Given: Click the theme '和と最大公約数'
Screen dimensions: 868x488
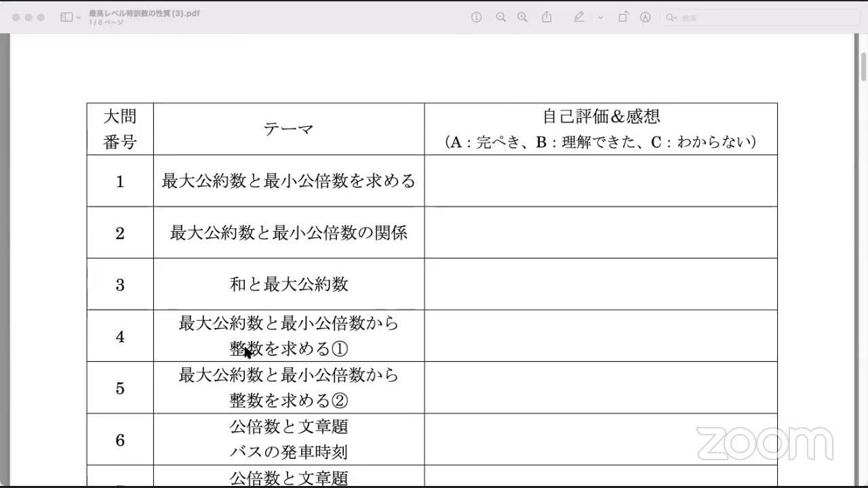Looking at the screenshot, I should click(x=289, y=284).
